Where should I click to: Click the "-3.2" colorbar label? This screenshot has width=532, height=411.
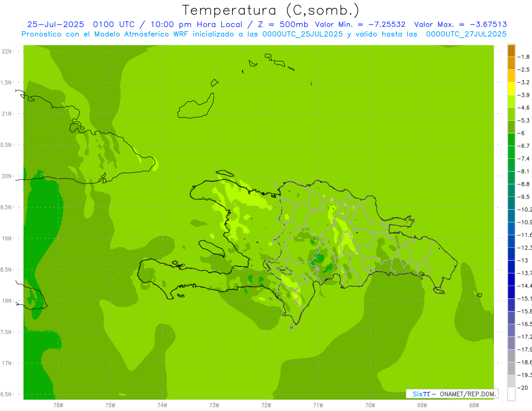coord(524,82)
